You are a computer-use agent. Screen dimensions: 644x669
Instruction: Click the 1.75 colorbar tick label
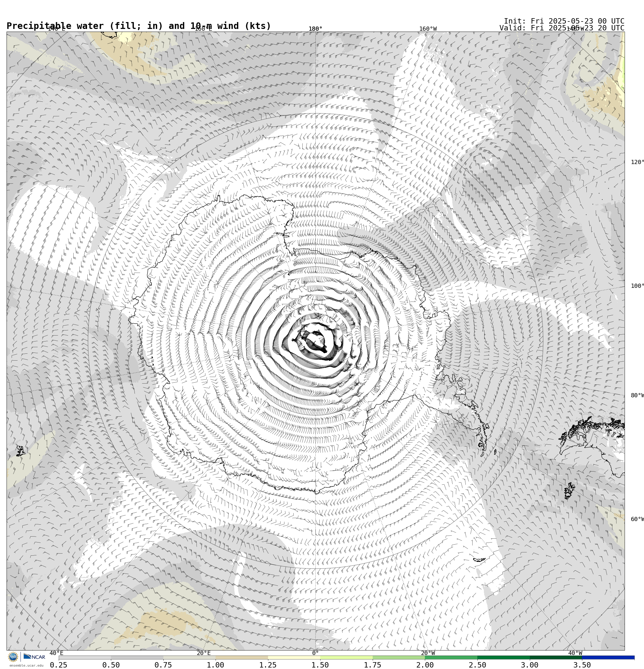[x=373, y=665]
